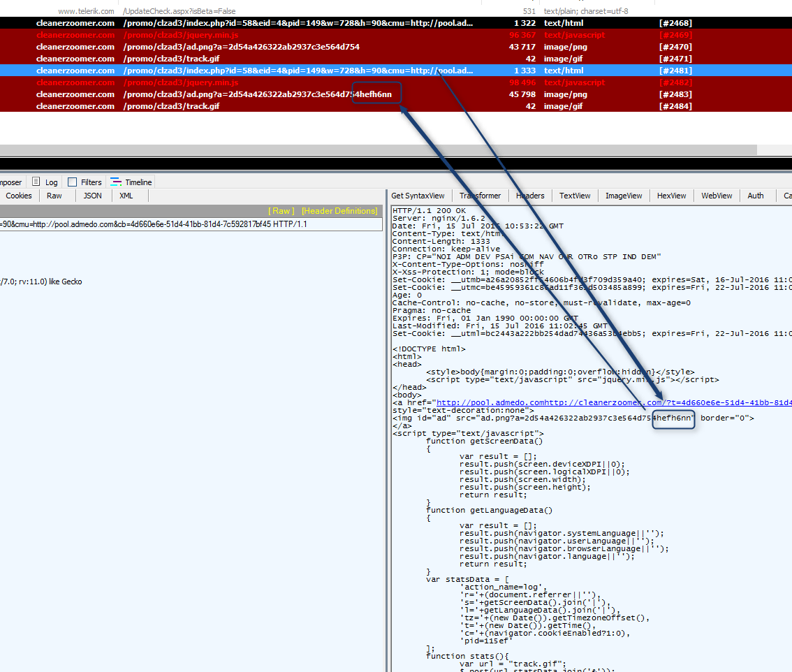
Task: Open the response Auth tab
Action: tap(756, 196)
